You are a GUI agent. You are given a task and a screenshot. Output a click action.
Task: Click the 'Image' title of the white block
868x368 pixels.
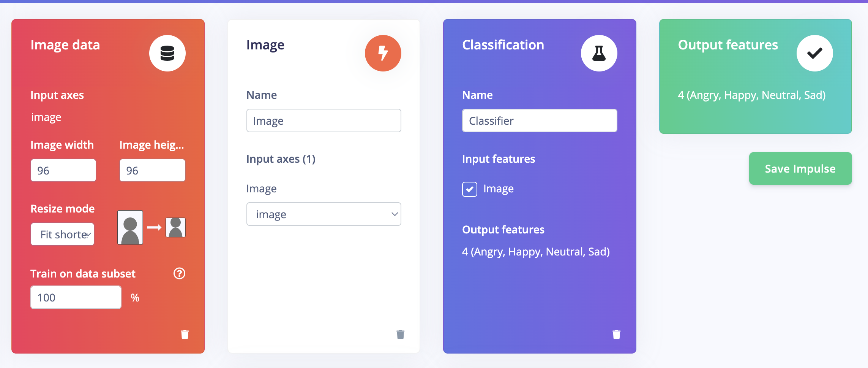pyautogui.click(x=265, y=45)
